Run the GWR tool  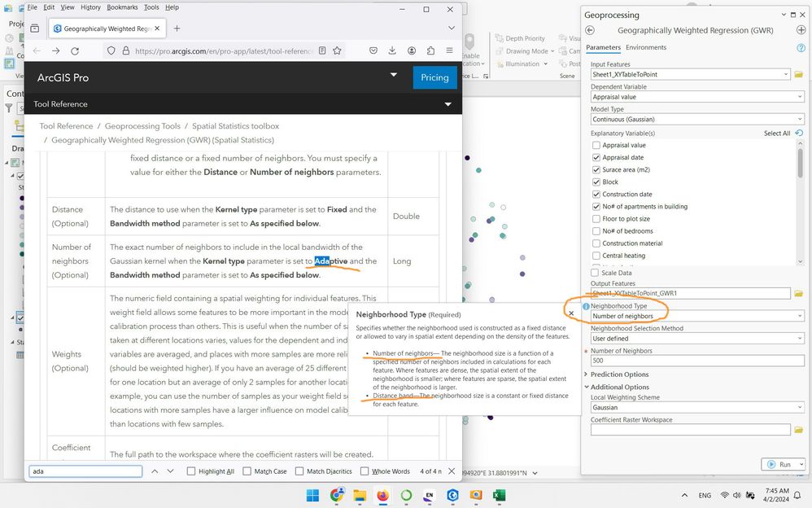pyautogui.click(x=779, y=465)
